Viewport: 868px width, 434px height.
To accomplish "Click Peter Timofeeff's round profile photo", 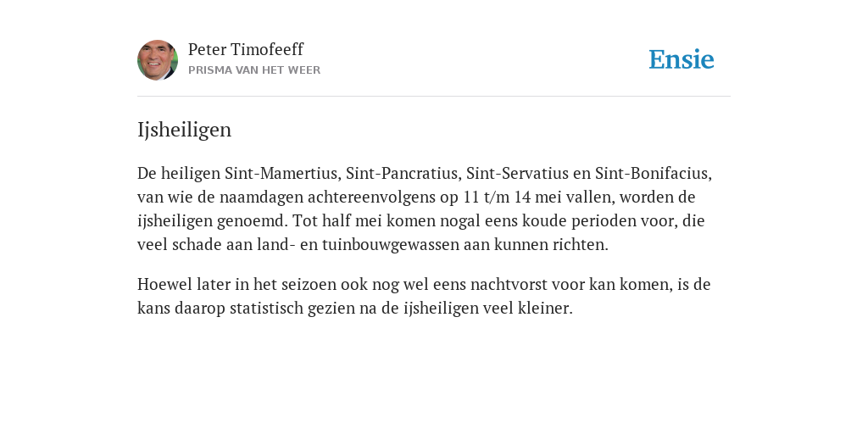I will (x=157, y=60).
